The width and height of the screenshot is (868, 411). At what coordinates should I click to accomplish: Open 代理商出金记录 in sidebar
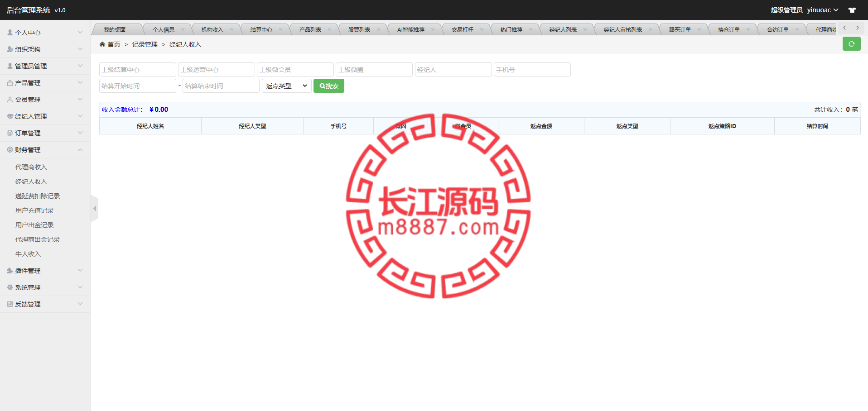(x=38, y=239)
